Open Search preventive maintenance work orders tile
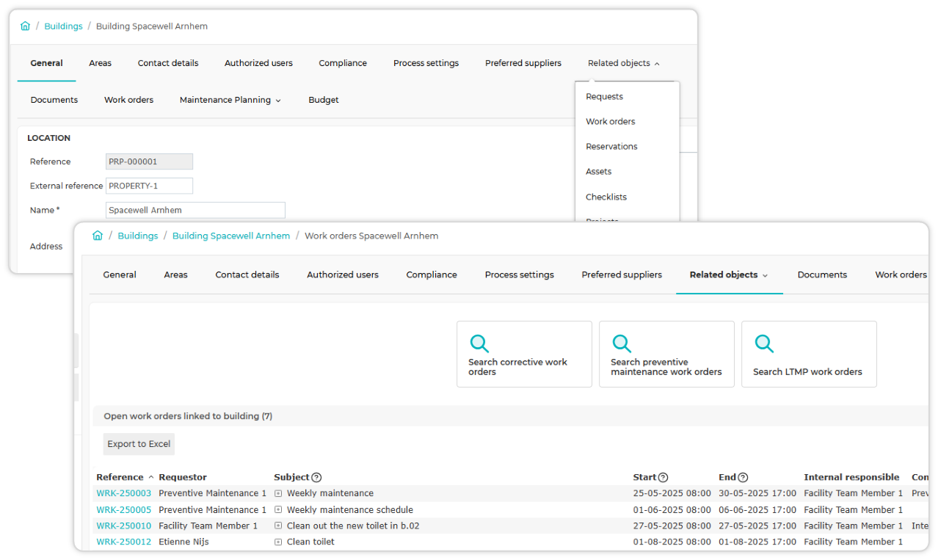938x560 pixels. click(x=666, y=354)
